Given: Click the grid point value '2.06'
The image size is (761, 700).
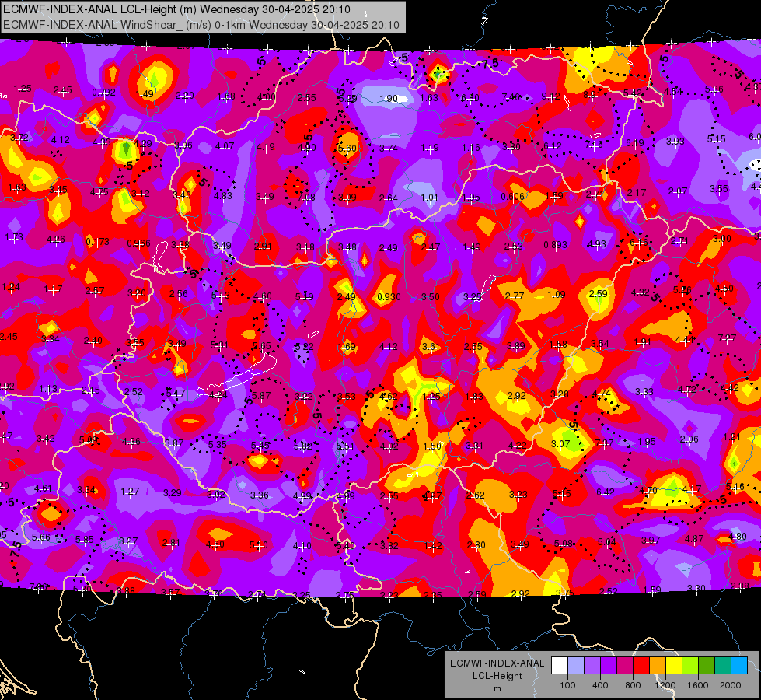Looking at the screenshot, I should pos(689,439).
